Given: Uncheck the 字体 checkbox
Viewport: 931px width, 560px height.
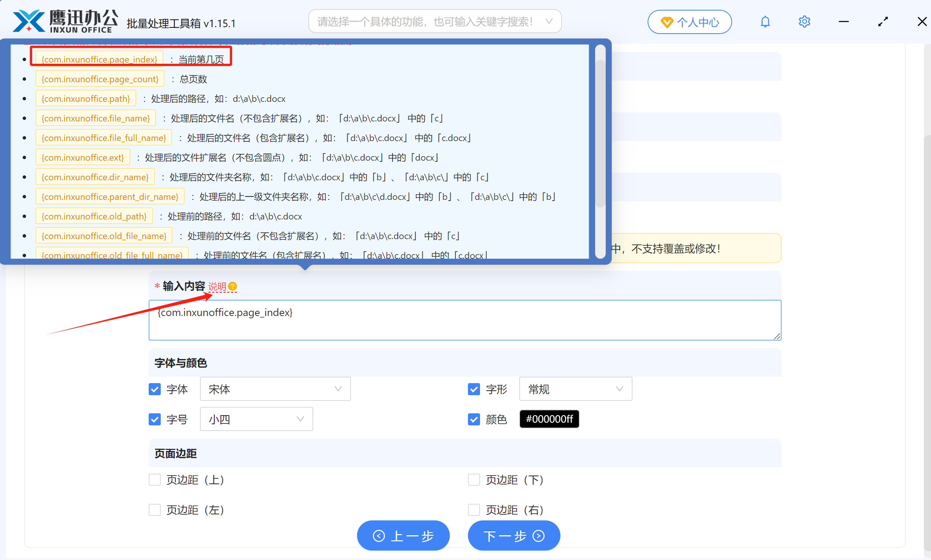Looking at the screenshot, I should (x=154, y=389).
